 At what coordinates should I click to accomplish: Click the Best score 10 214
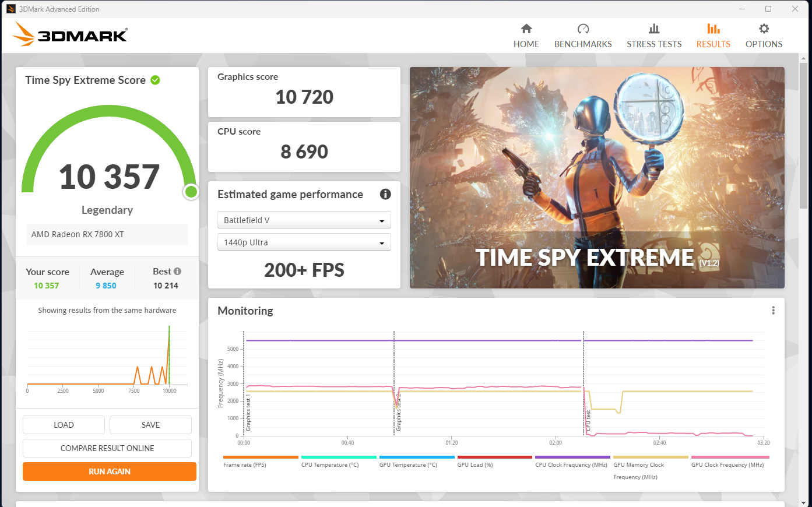click(x=166, y=286)
